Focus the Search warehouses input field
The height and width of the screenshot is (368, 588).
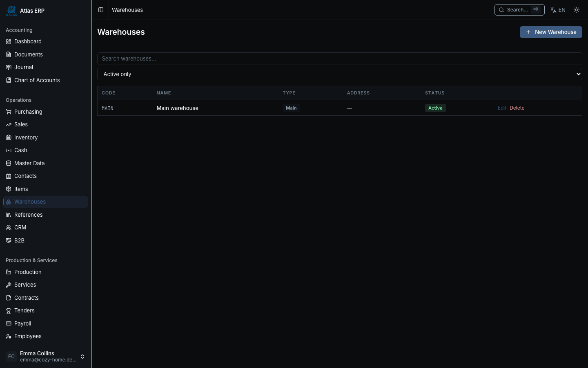[x=340, y=58]
